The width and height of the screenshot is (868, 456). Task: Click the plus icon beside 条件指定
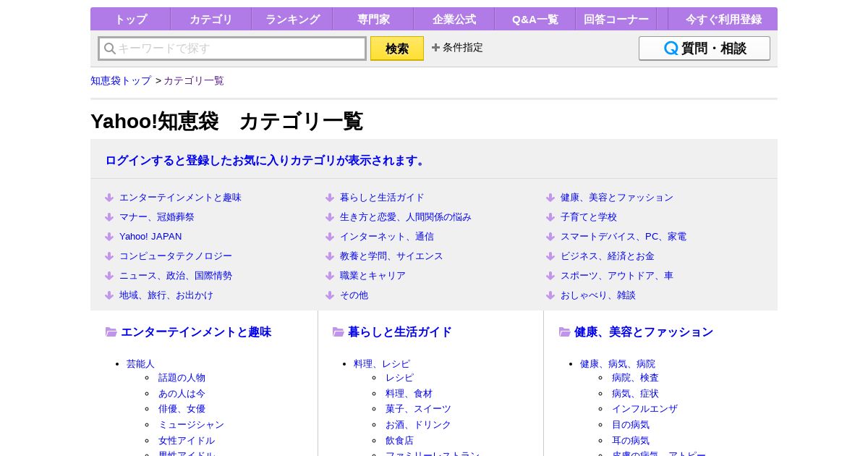435,47
